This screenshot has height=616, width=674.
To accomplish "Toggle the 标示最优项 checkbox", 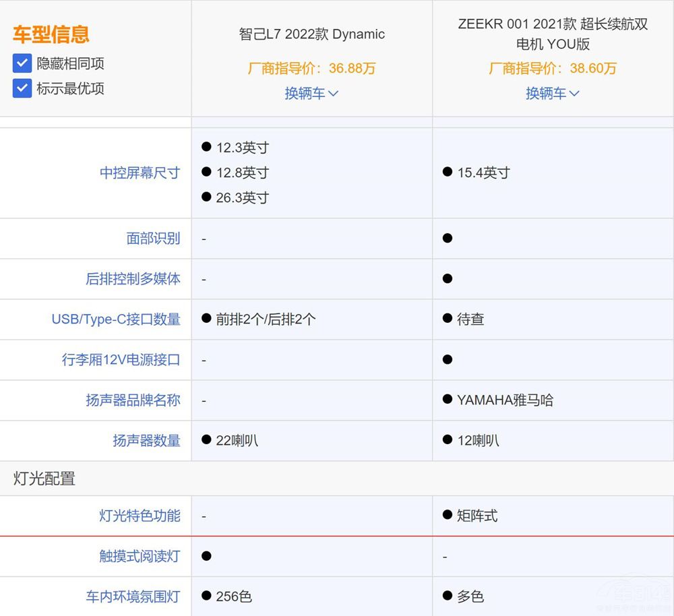I will coord(22,88).
